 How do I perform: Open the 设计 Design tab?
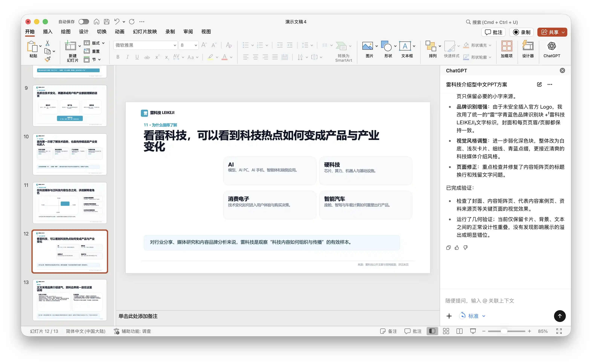(84, 32)
